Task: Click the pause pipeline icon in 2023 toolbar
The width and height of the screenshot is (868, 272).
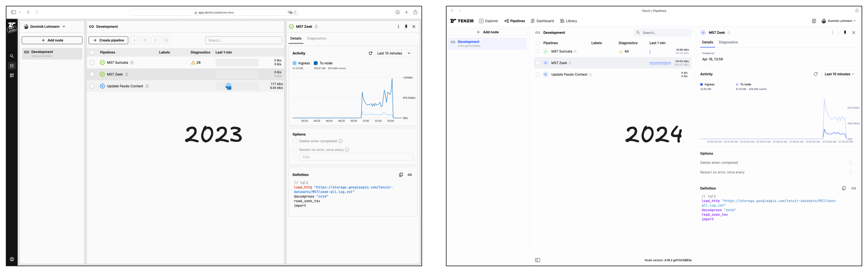Action: coord(145,40)
